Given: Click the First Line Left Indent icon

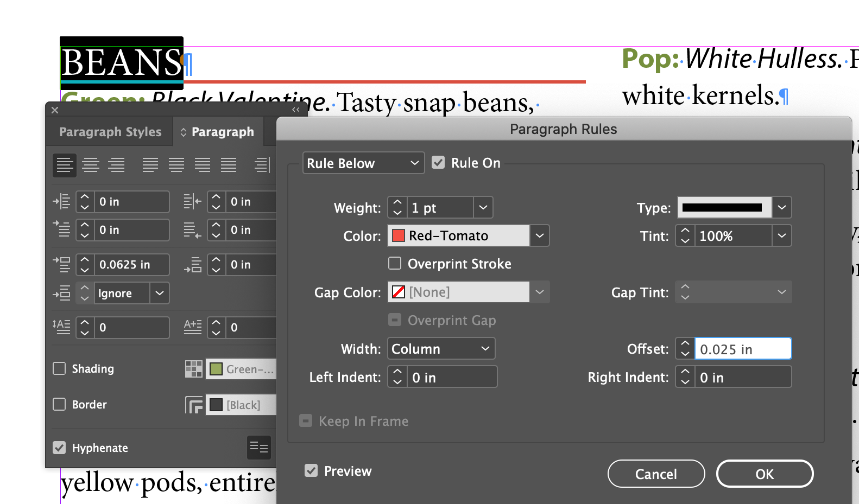Looking at the screenshot, I should (x=61, y=229).
